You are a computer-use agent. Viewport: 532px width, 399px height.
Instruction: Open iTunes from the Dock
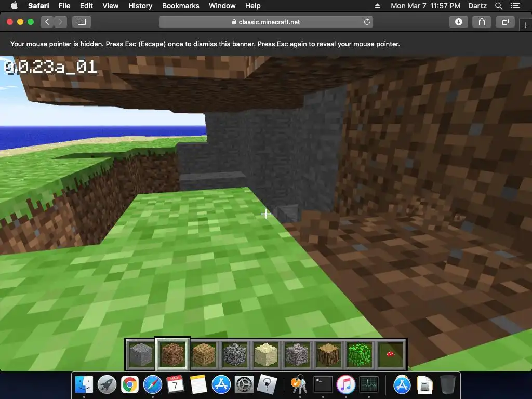coord(345,385)
